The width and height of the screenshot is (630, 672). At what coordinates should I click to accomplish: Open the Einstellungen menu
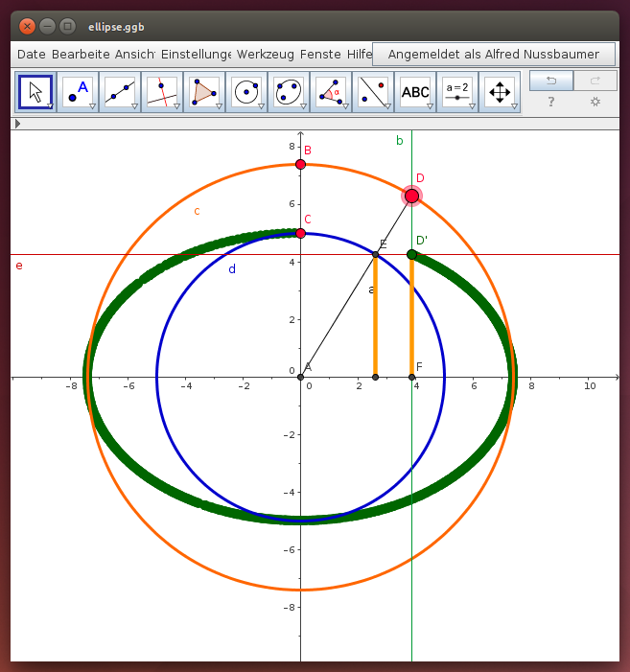click(196, 55)
